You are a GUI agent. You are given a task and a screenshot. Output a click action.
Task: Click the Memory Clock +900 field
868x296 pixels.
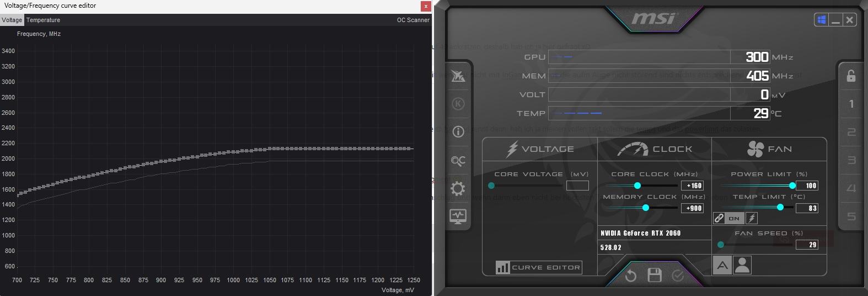pyautogui.click(x=693, y=208)
